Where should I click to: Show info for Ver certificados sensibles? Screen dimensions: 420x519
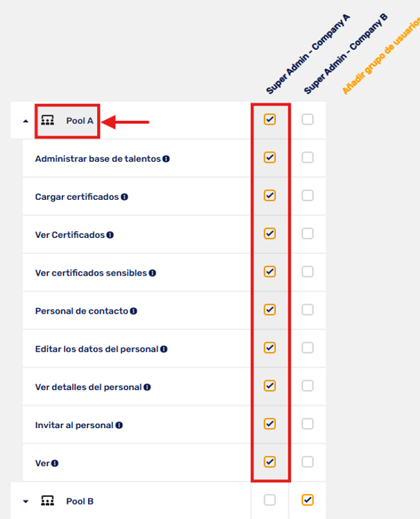152,273
